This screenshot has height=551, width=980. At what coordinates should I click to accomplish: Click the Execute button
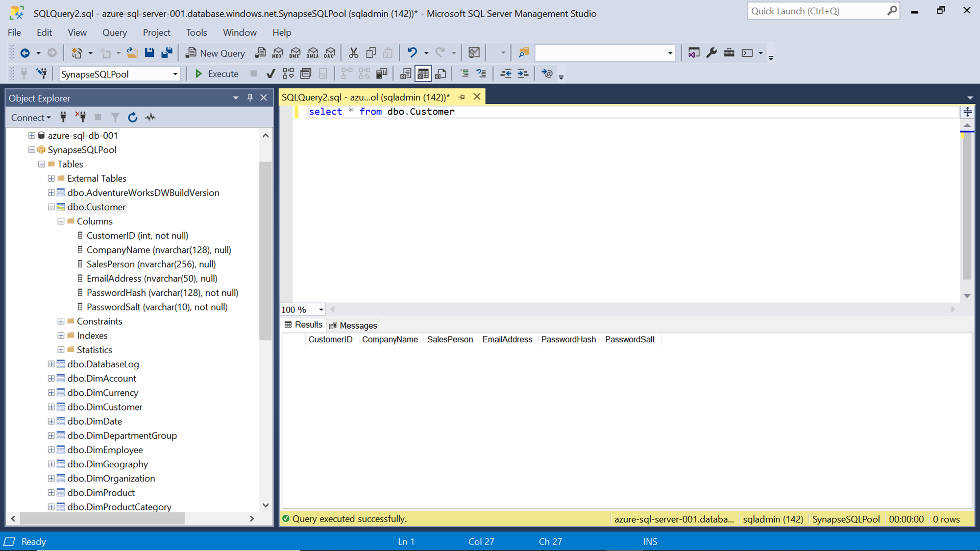coord(217,74)
